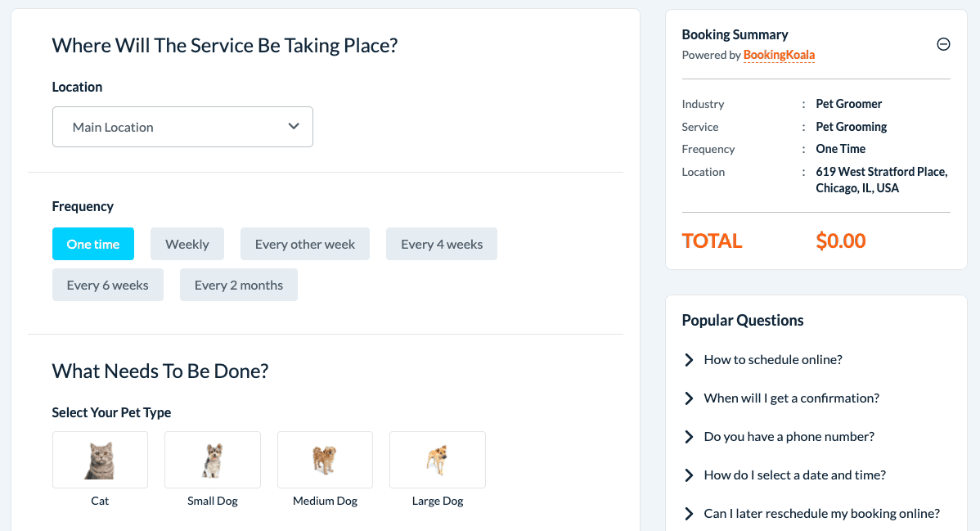Select the Large Dog pet image

pos(437,460)
